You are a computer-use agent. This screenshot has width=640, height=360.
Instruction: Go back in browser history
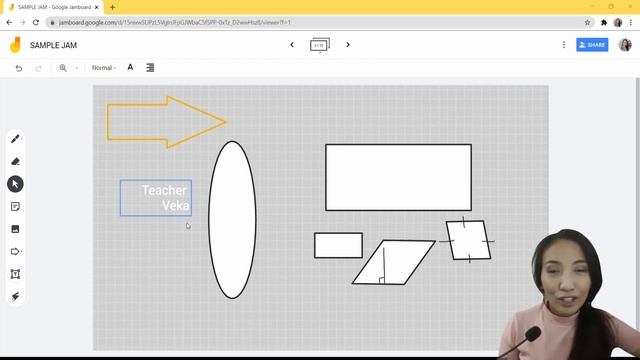(x=9, y=22)
